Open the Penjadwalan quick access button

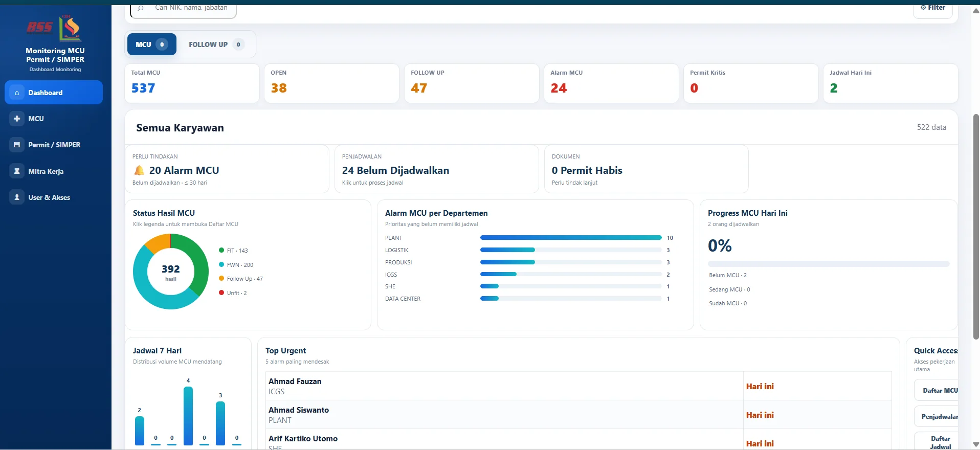point(937,417)
